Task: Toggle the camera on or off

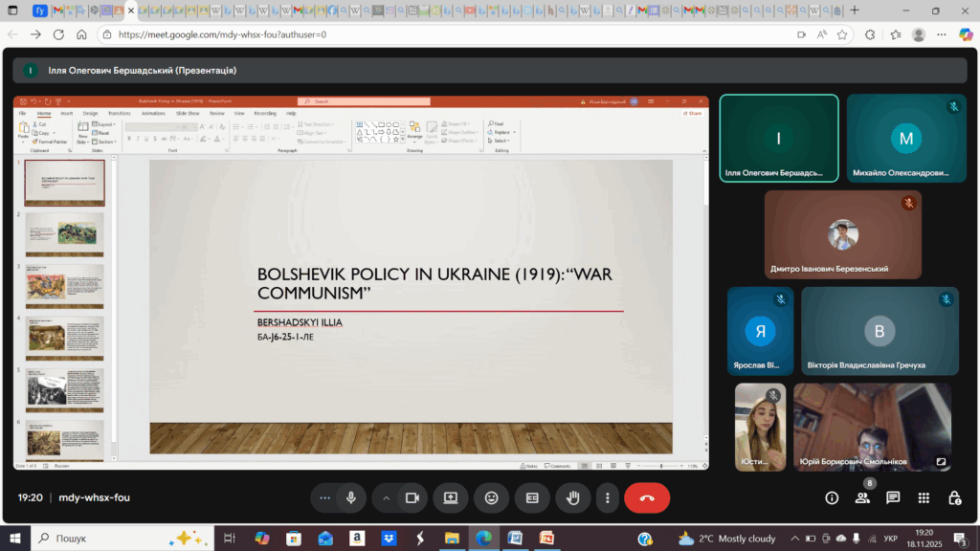Action: tap(412, 497)
